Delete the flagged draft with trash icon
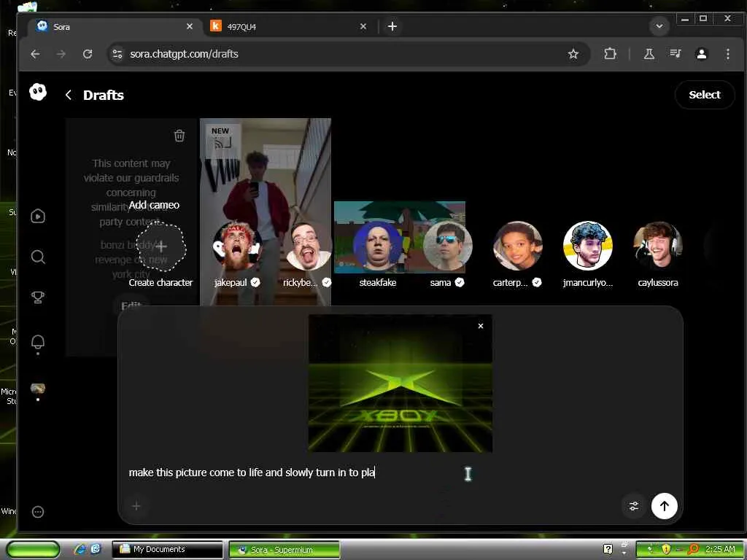747x560 pixels. (x=179, y=136)
